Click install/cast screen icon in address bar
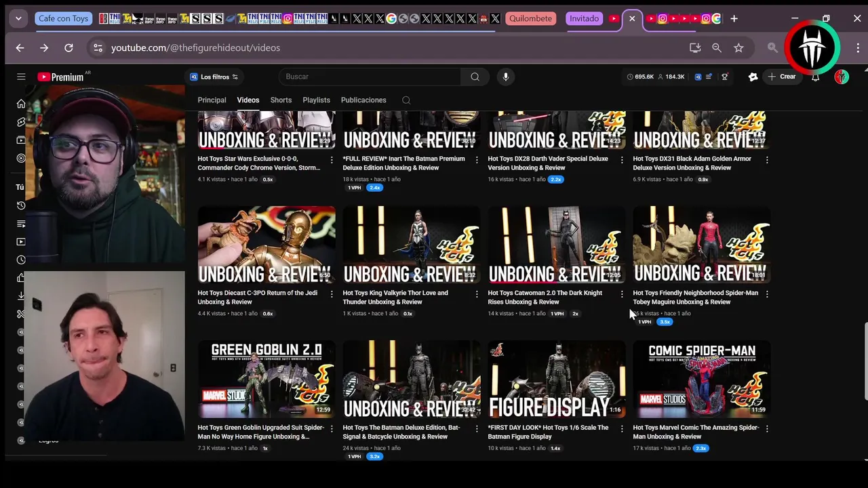The width and height of the screenshot is (868, 488). [695, 47]
